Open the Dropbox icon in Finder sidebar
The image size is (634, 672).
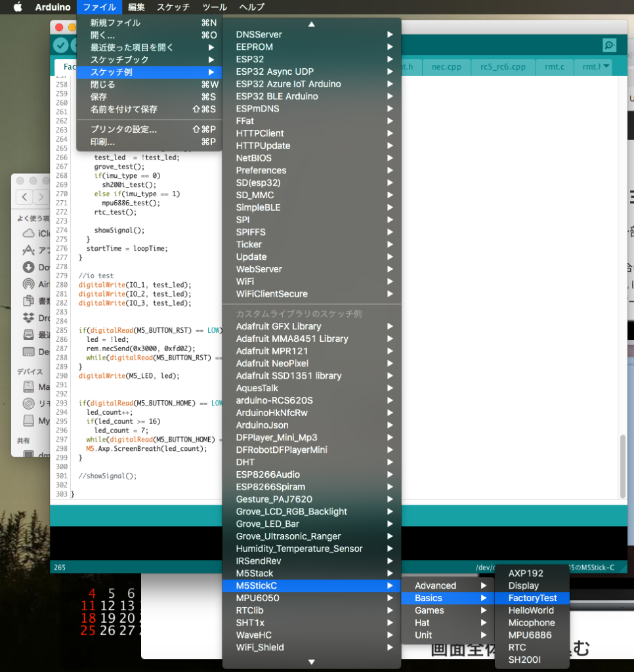28,318
